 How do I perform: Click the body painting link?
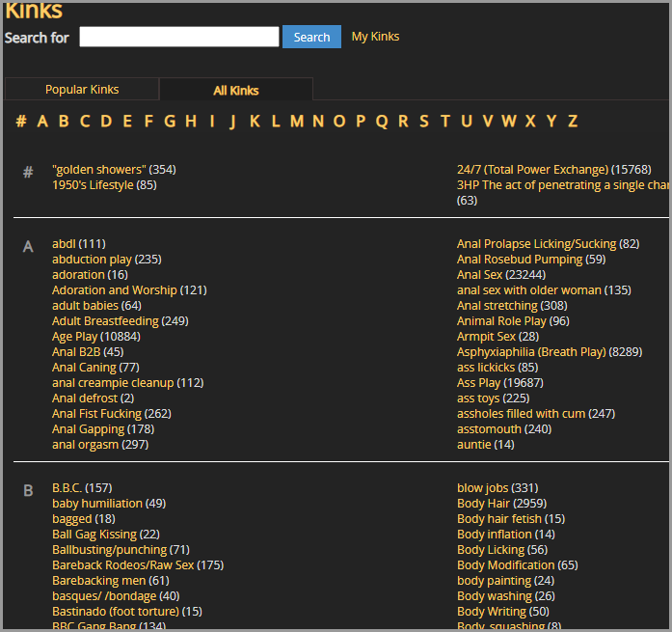click(494, 581)
